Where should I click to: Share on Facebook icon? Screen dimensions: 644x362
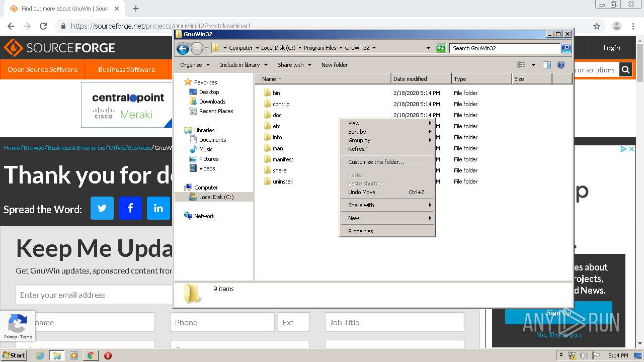coord(130,208)
